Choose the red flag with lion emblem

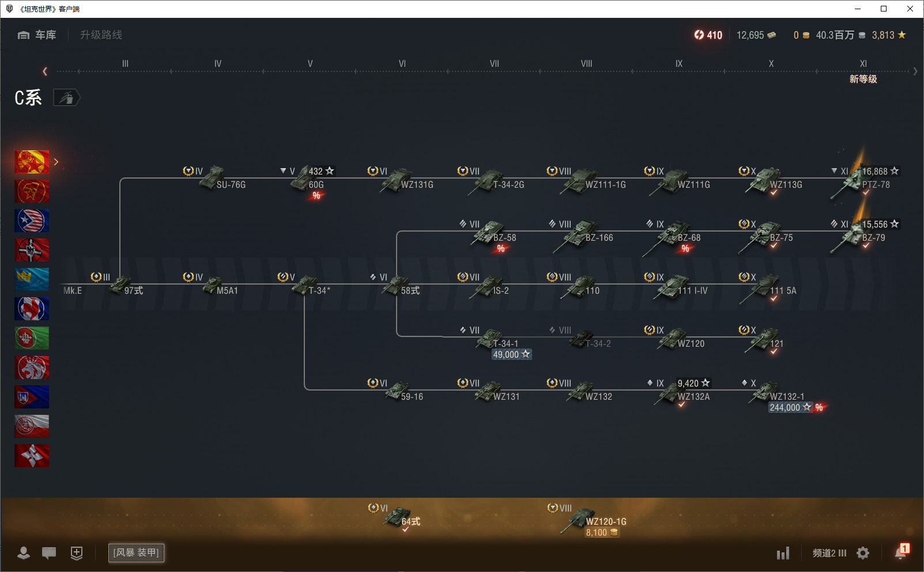pyautogui.click(x=32, y=368)
